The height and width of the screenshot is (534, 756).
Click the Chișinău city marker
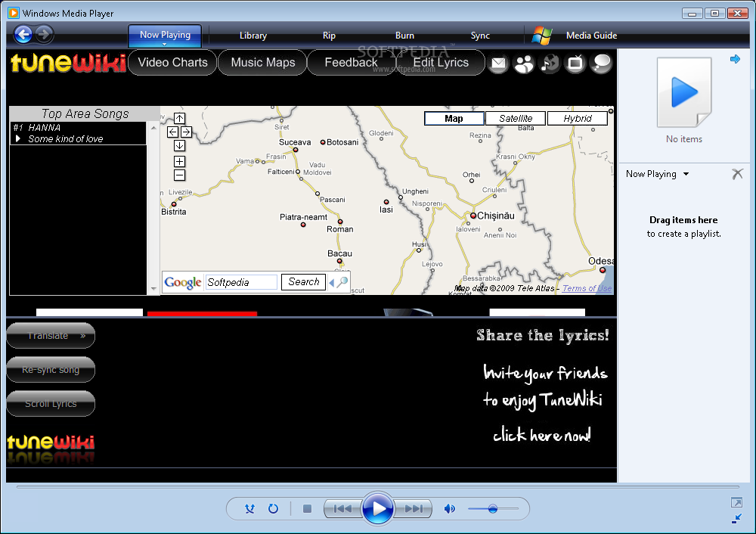coord(473,216)
